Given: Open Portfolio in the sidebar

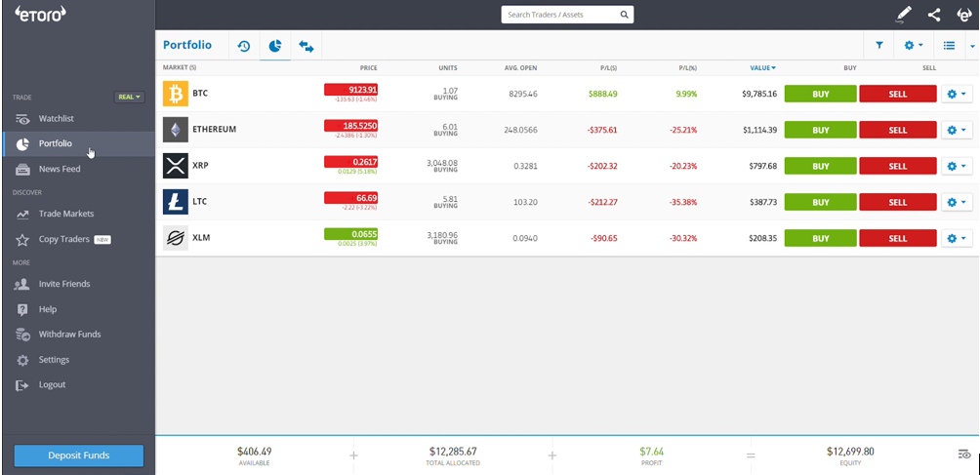Looking at the screenshot, I should click(79, 143).
